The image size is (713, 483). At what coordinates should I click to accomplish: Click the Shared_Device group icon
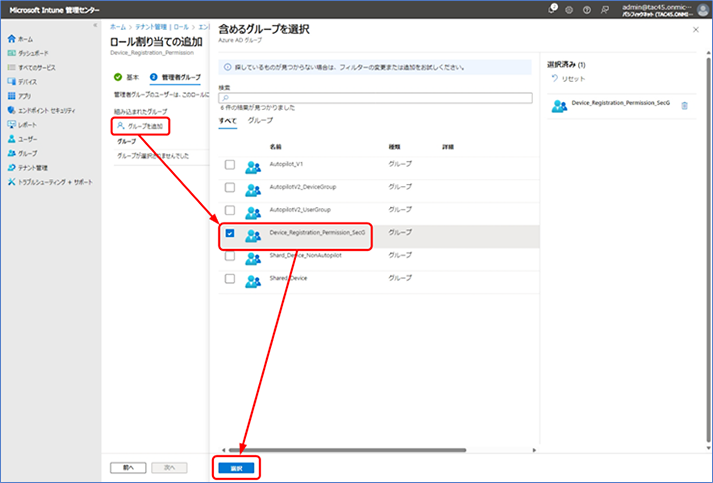[253, 282]
